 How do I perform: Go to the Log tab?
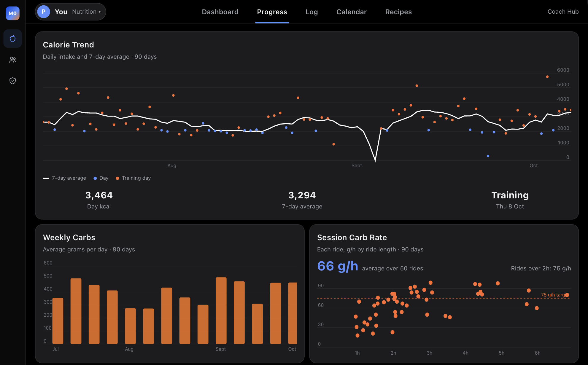click(x=312, y=12)
